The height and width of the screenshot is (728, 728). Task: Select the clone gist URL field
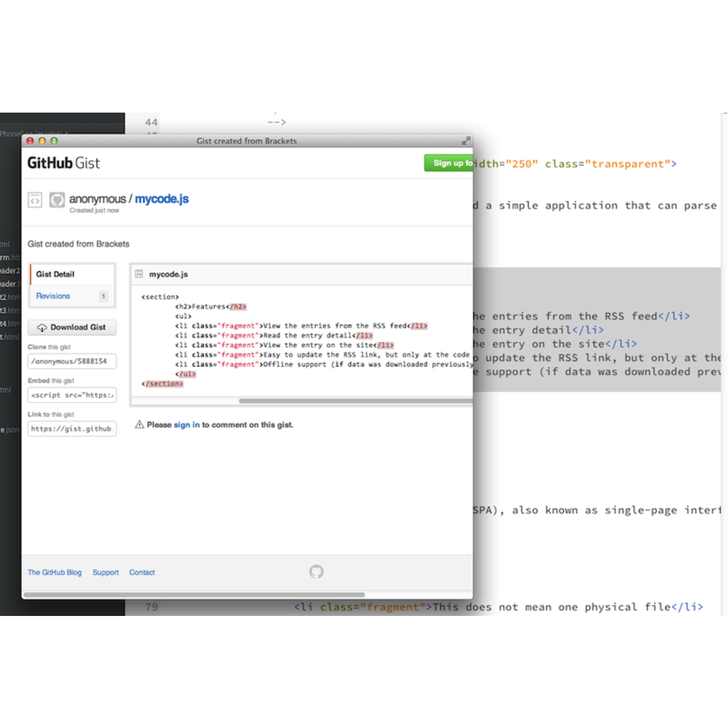pos(72,361)
